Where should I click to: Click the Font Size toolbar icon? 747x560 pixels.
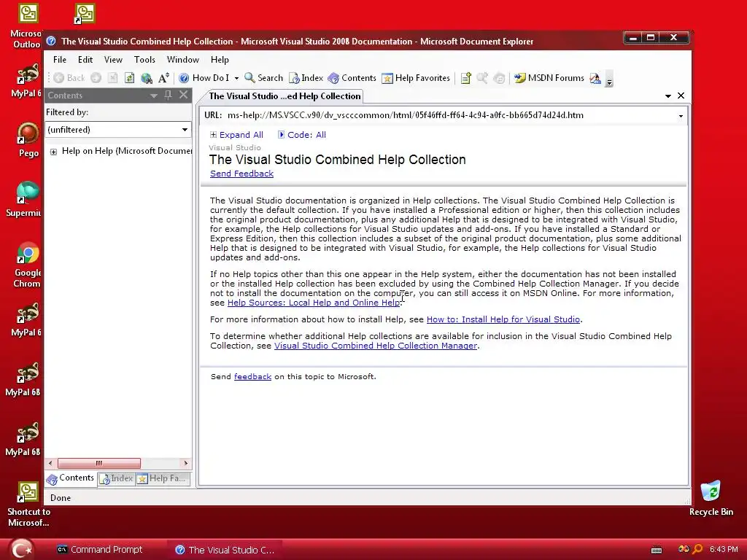[163, 77]
